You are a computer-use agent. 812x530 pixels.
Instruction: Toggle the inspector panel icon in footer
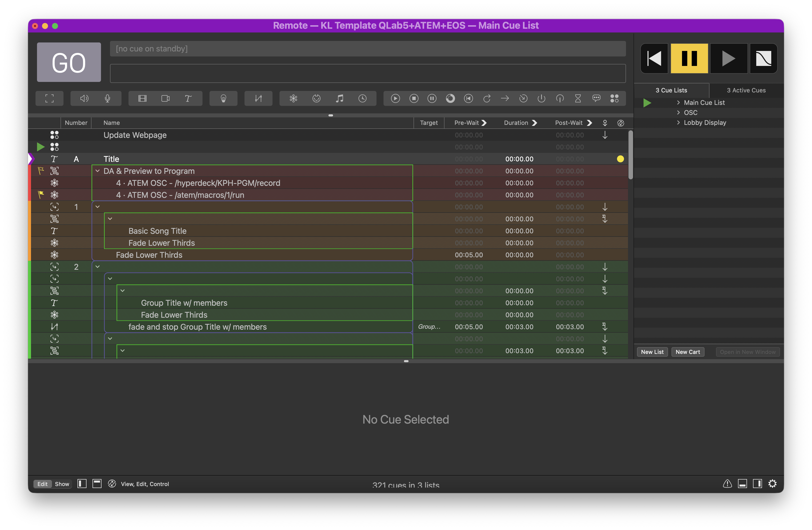tap(97, 484)
